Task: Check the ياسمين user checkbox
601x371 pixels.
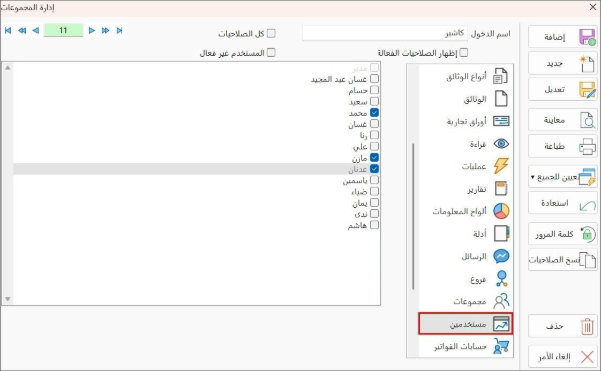Action: (374, 180)
